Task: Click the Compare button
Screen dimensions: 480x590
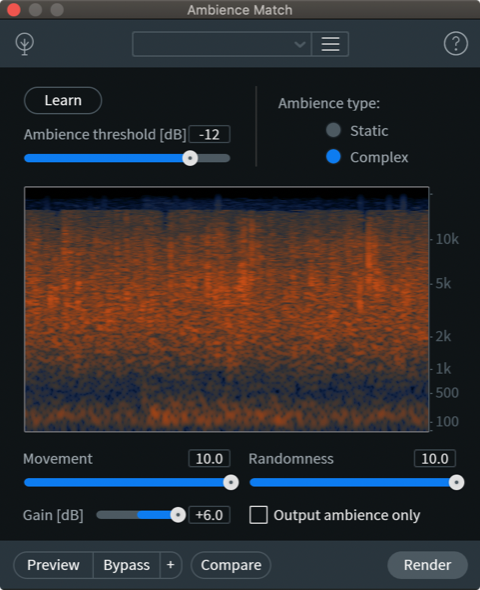Action: 231,565
